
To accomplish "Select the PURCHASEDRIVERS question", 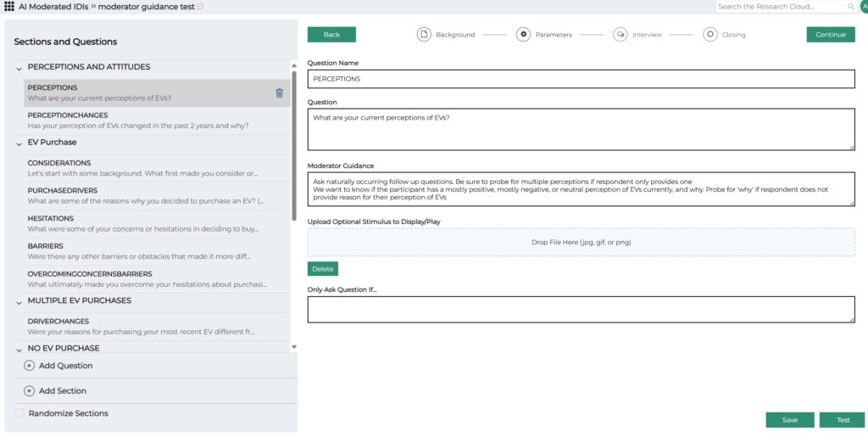I will [x=157, y=196].
